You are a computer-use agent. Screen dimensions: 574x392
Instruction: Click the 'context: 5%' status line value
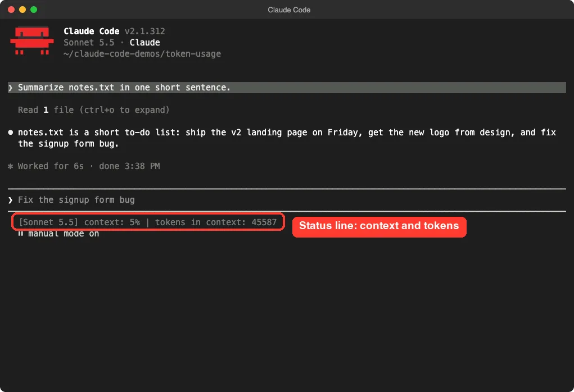point(112,222)
